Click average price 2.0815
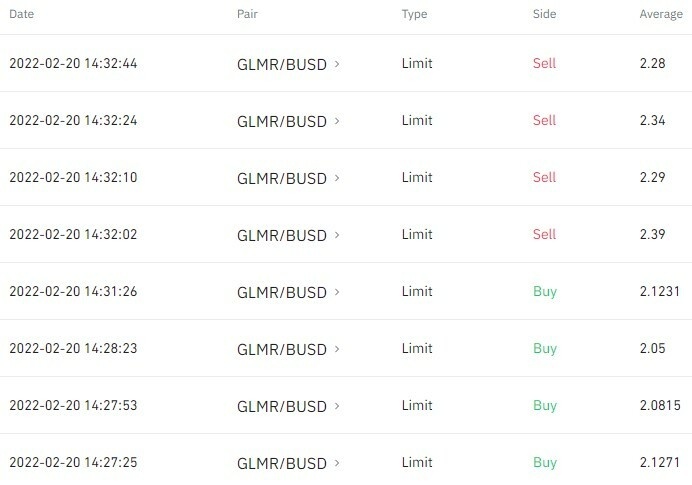Viewport: 692px width, 485px height. pyautogui.click(x=659, y=406)
